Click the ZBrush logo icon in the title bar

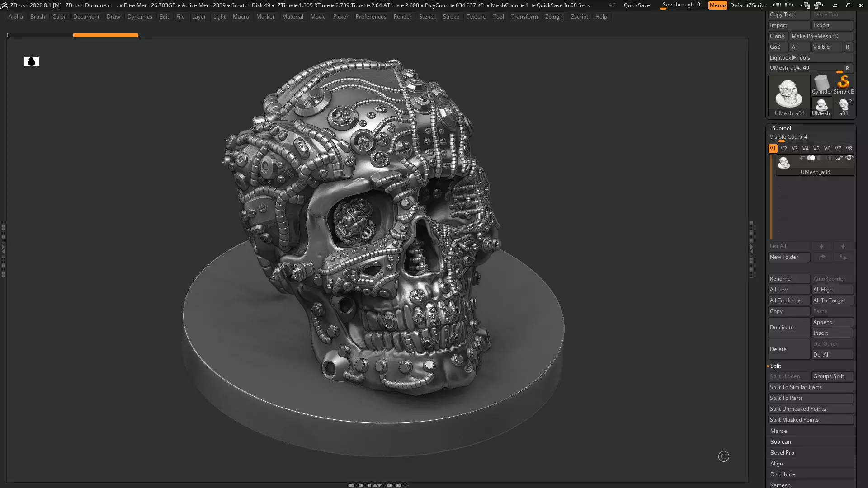click(x=4, y=5)
